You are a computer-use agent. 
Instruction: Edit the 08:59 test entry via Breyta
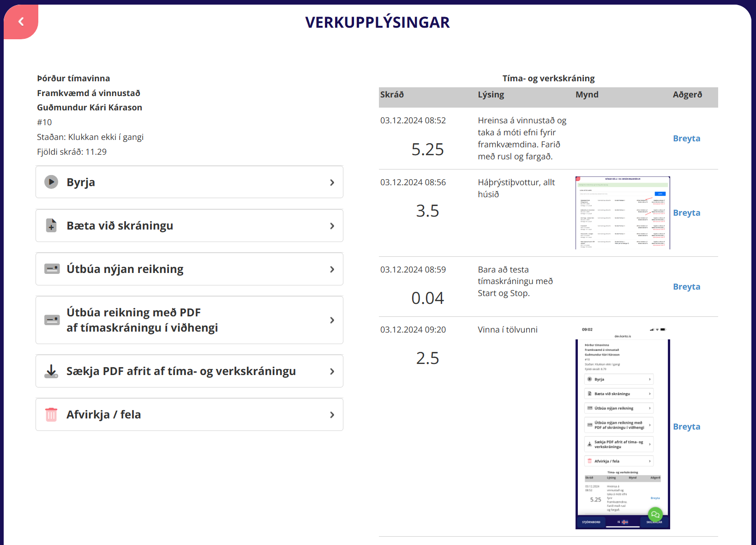tap(686, 287)
